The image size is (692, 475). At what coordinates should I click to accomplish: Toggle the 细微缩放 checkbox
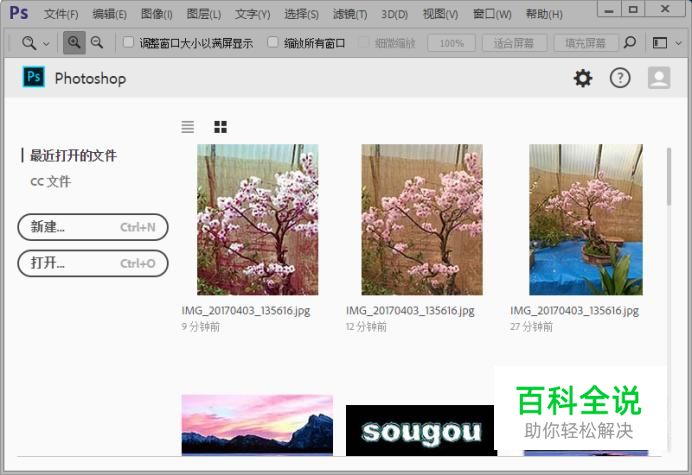click(363, 43)
